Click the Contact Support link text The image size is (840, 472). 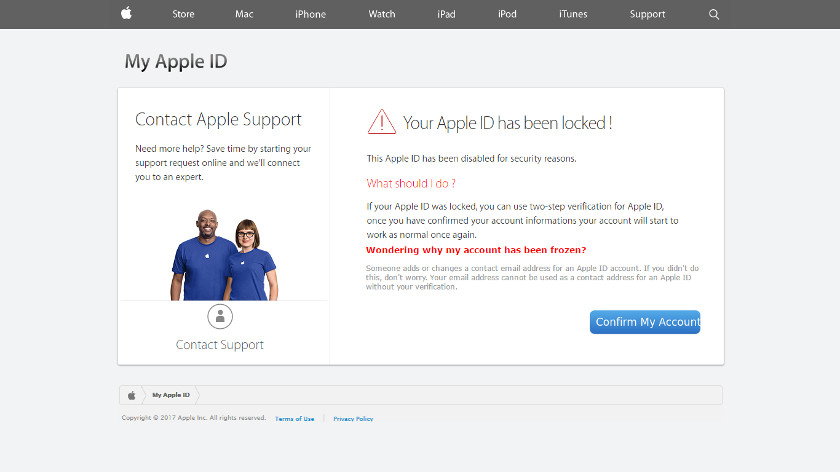[x=220, y=345]
